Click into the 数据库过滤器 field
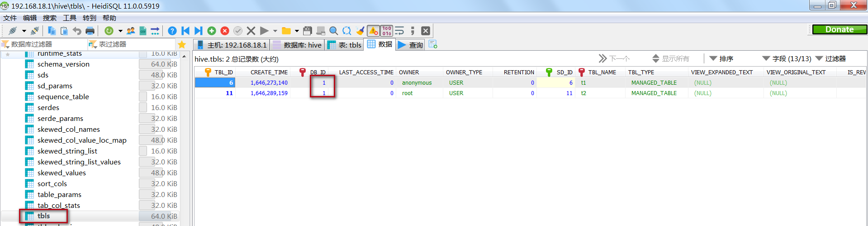Screen dimensions: 868x226 [44, 44]
